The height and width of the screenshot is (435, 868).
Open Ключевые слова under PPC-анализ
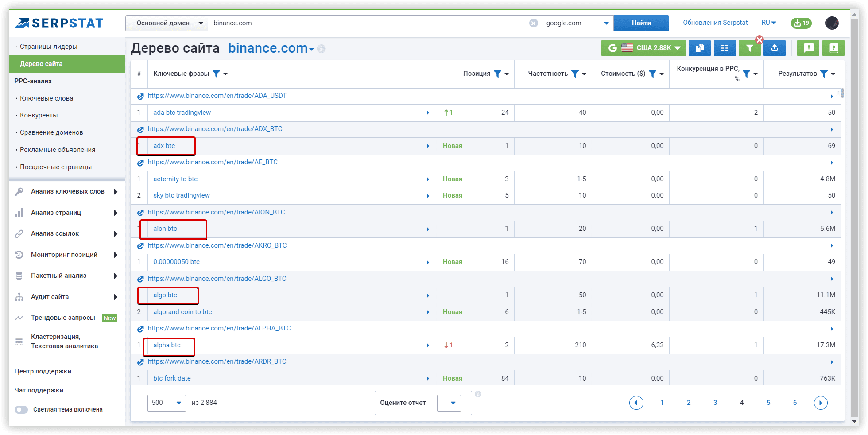click(x=46, y=98)
